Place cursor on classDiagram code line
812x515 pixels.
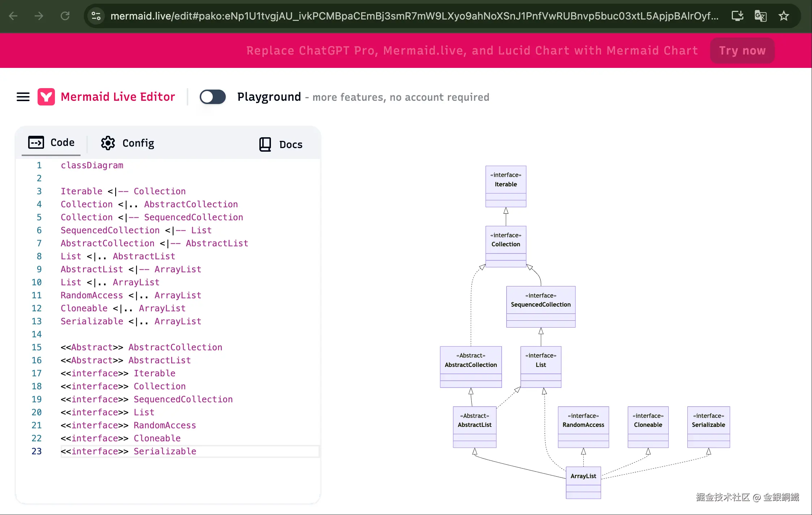coord(92,165)
